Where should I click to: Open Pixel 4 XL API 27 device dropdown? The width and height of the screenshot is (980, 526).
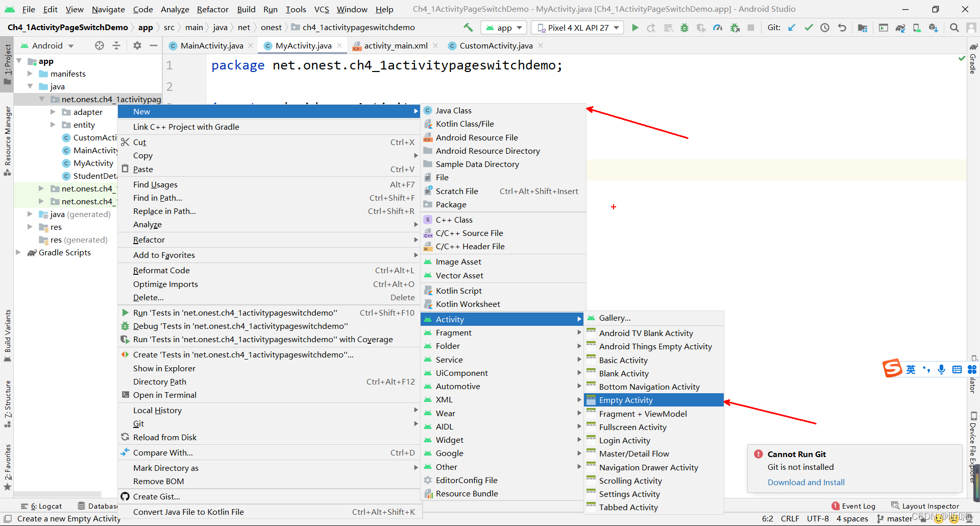(578, 28)
